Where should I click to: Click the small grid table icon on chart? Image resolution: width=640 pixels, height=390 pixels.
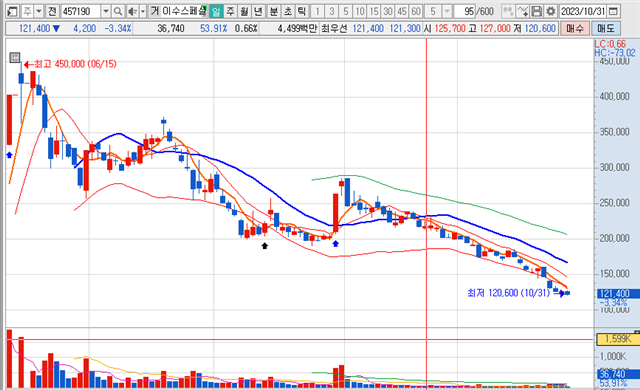(15, 58)
